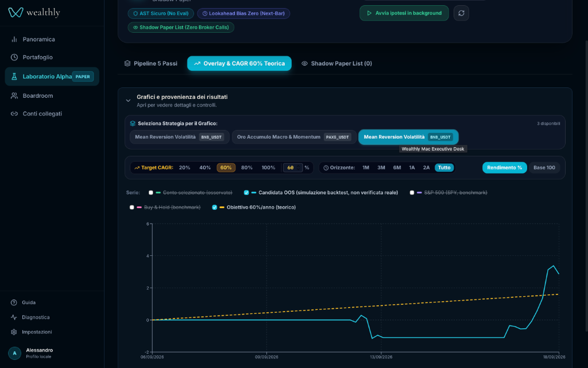Set Orizzonte to 6M
The width and height of the screenshot is (588, 368).
pos(397,167)
